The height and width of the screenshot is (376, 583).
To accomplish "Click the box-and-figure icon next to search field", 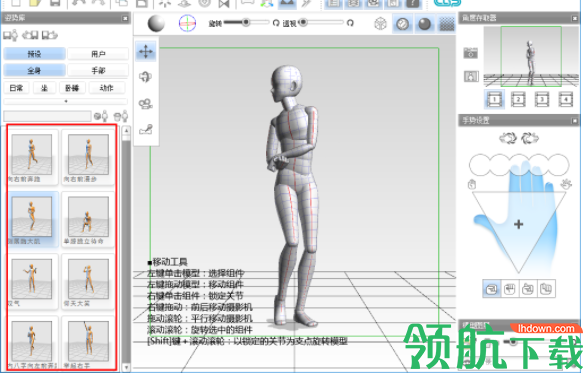I will (x=101, y=116).
